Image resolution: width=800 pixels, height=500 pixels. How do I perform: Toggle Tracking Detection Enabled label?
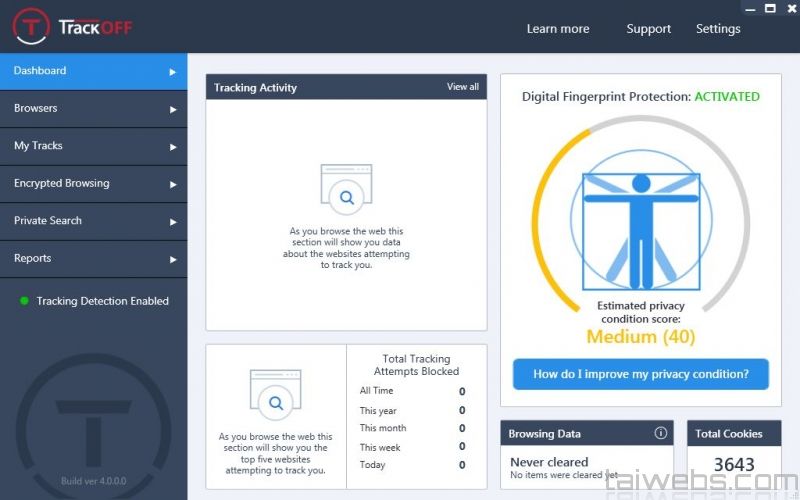(102, 301)
